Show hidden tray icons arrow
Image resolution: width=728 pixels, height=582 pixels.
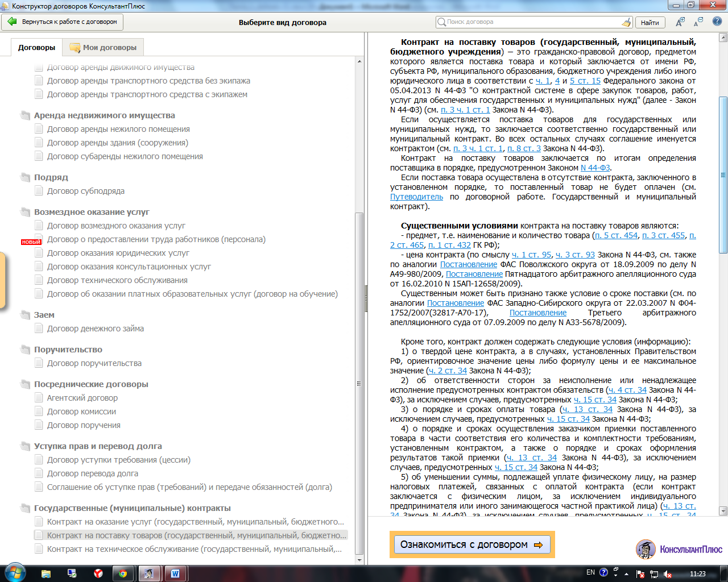(627, 573)
